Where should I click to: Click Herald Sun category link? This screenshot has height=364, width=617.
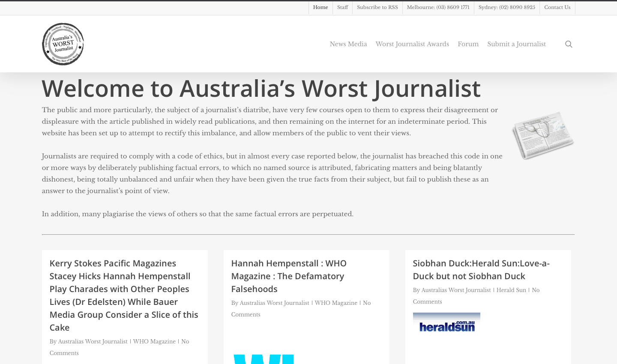tap(511, 290)
